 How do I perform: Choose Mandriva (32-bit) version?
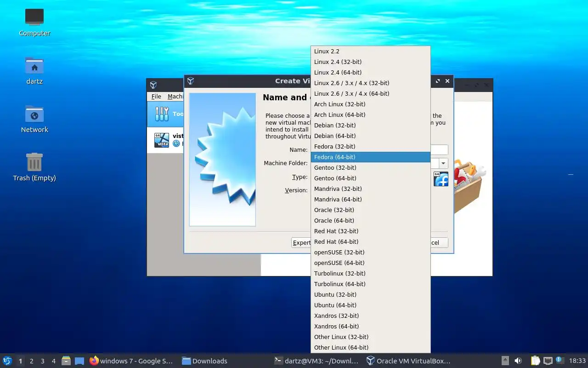371,189
